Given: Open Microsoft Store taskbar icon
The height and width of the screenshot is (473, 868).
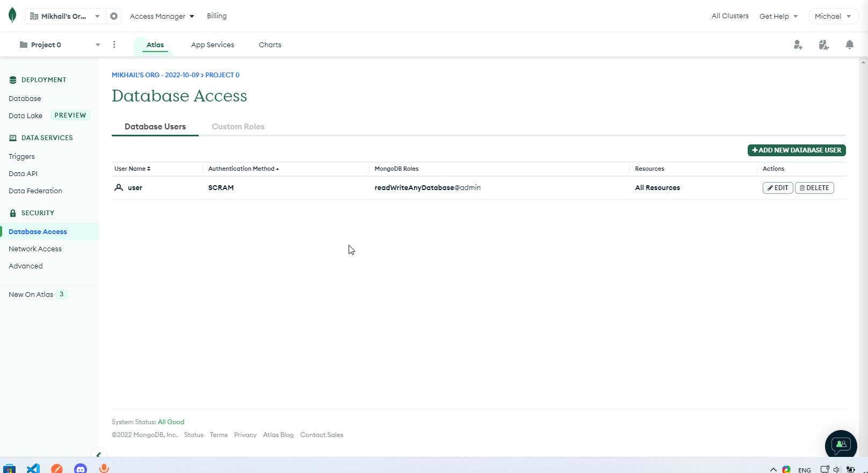Looking at the screenshot, I should click(x=10, y=468).
